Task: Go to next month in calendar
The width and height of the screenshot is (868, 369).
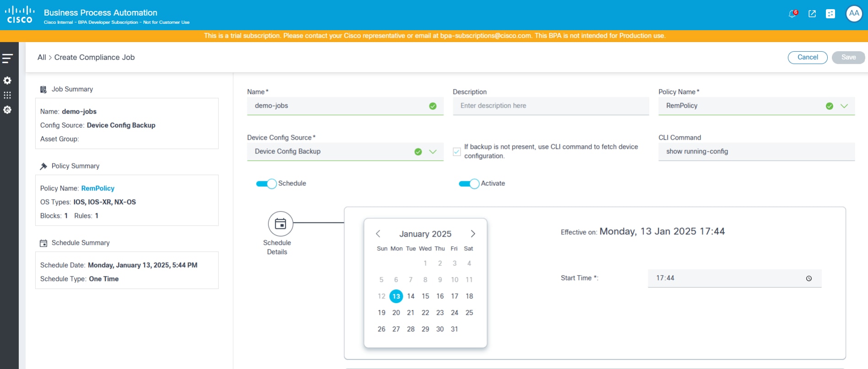Action: coord(473,234)
